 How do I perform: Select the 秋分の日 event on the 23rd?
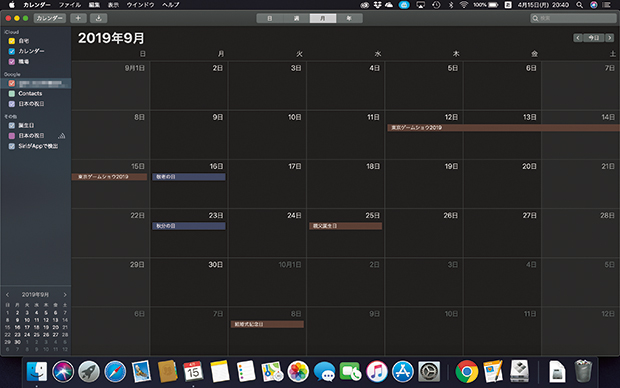coord(189,226)
